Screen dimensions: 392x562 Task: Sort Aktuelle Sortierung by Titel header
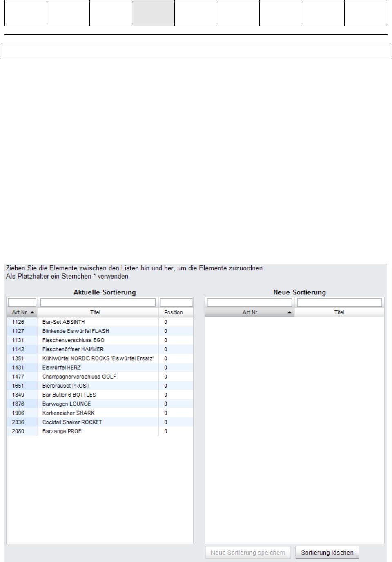pos(98,312)
